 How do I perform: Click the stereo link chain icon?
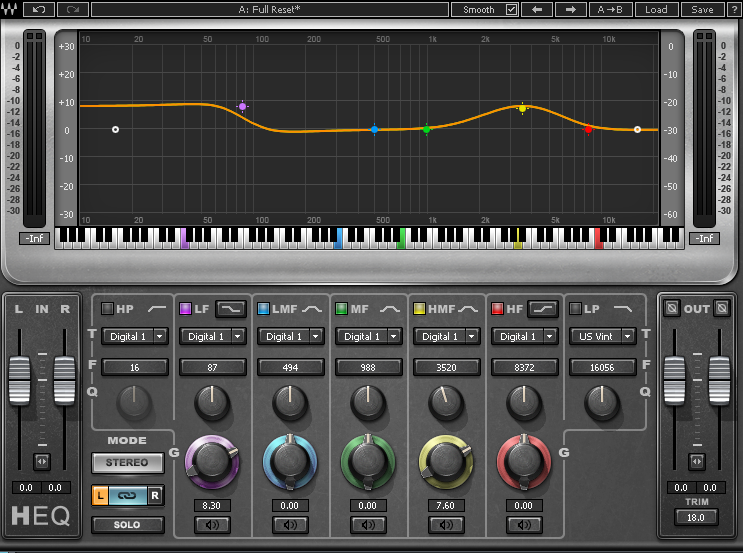point(127,496)
